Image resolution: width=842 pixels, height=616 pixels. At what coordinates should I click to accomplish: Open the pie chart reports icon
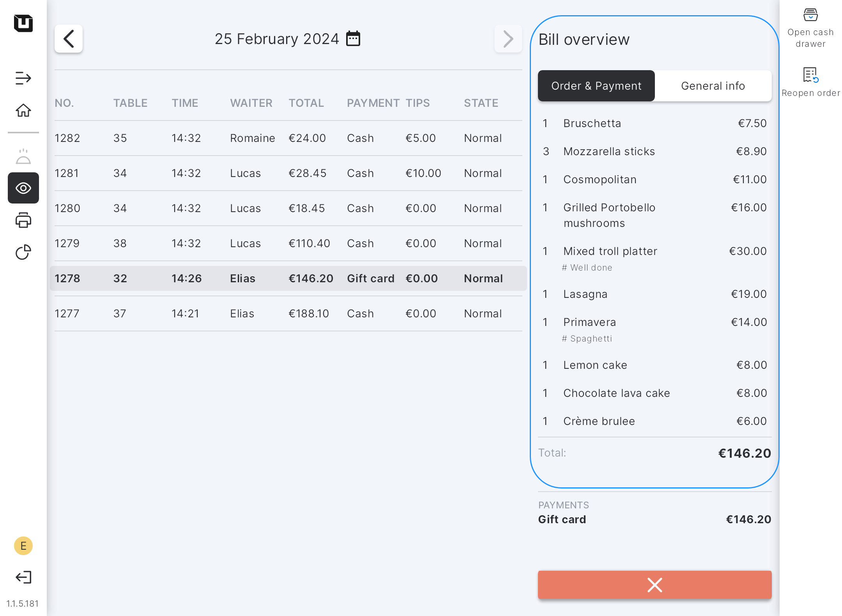[x=23, y=252]
